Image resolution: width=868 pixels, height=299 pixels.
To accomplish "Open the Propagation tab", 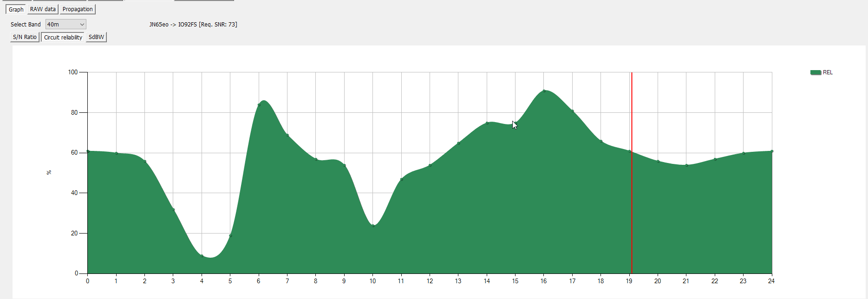I will click(x=78, y=9).
